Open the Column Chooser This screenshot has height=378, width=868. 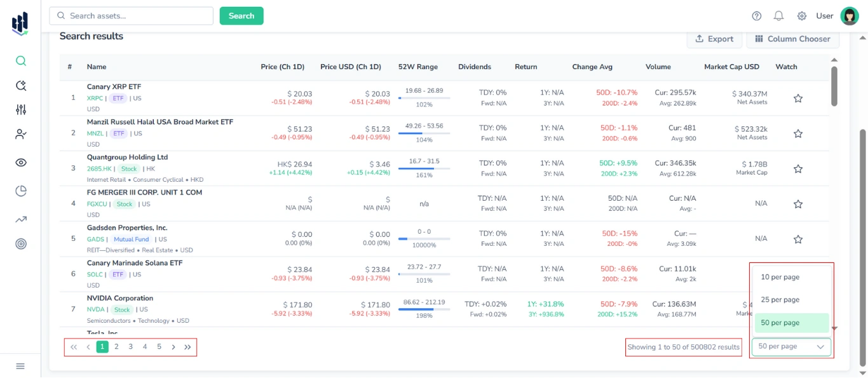click(792, 39)
